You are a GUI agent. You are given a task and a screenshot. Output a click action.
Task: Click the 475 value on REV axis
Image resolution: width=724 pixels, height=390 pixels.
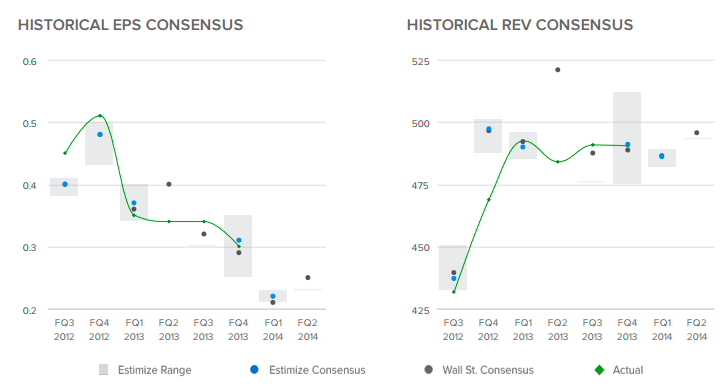421,186
